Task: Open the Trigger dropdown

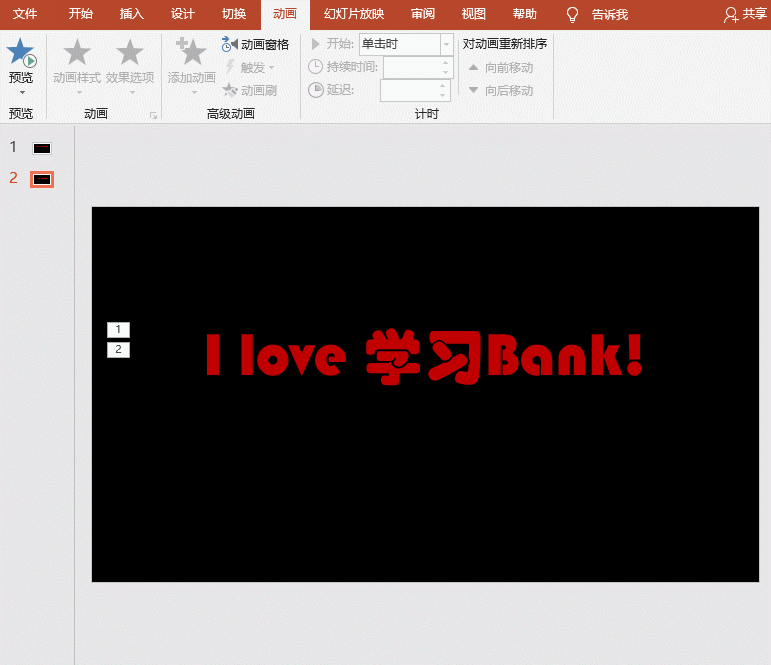Action: (250, 67)
